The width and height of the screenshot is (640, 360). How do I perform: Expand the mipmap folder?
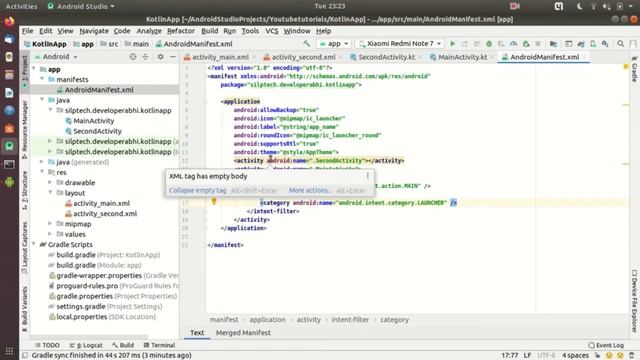tap(50, 224)
